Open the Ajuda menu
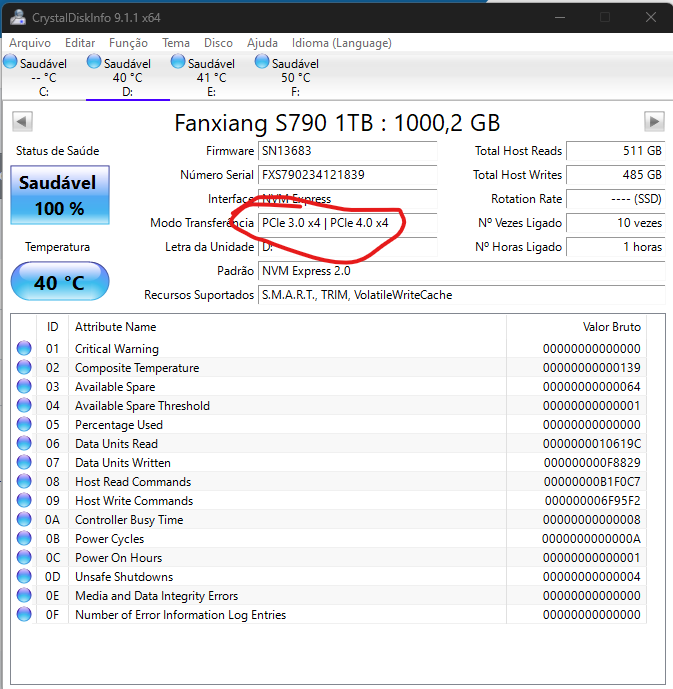 click(x=262, y=43)
